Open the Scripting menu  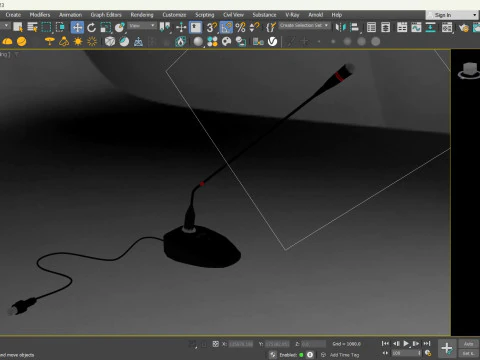(x=205, y=15)
